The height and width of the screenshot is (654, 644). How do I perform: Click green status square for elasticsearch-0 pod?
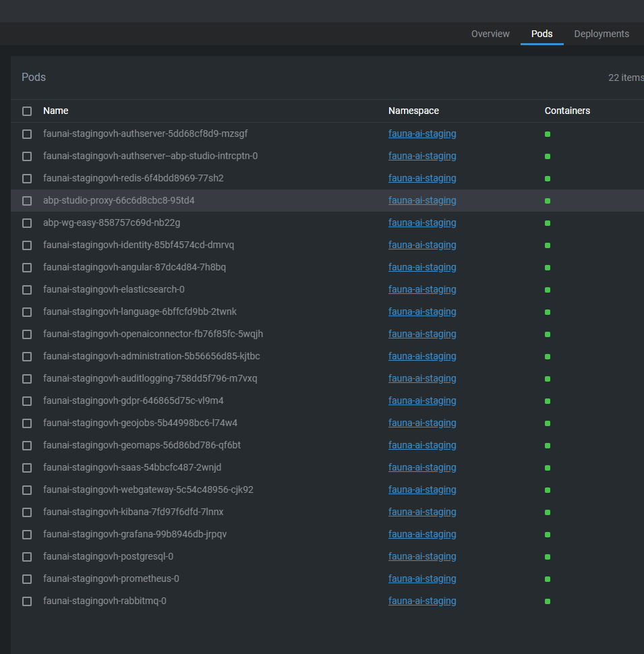(x=548, y=290)
